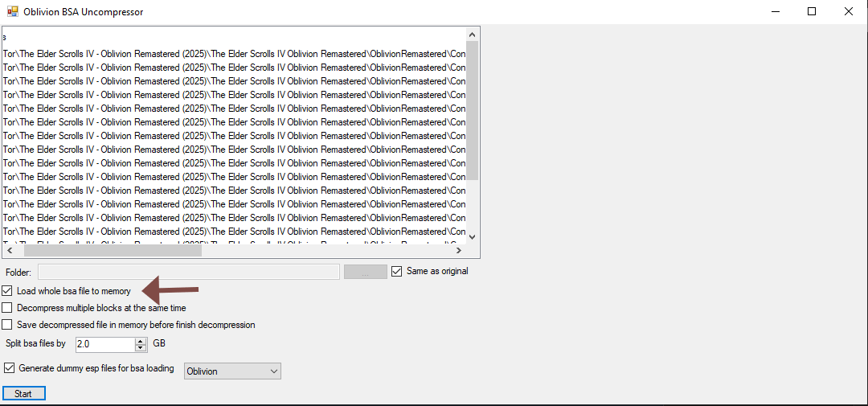
Task: Select the first file path row in list
Action: pyautogui.click(x=234, y=54)
